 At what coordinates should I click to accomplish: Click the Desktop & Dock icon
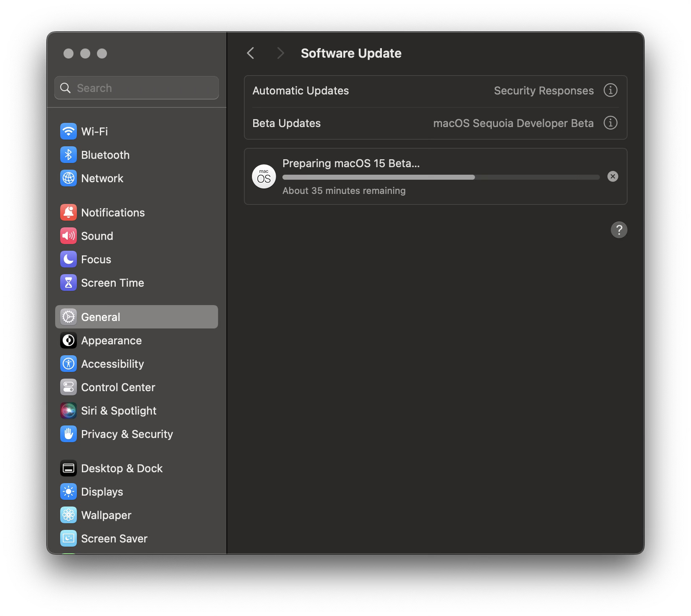[69, 468]
